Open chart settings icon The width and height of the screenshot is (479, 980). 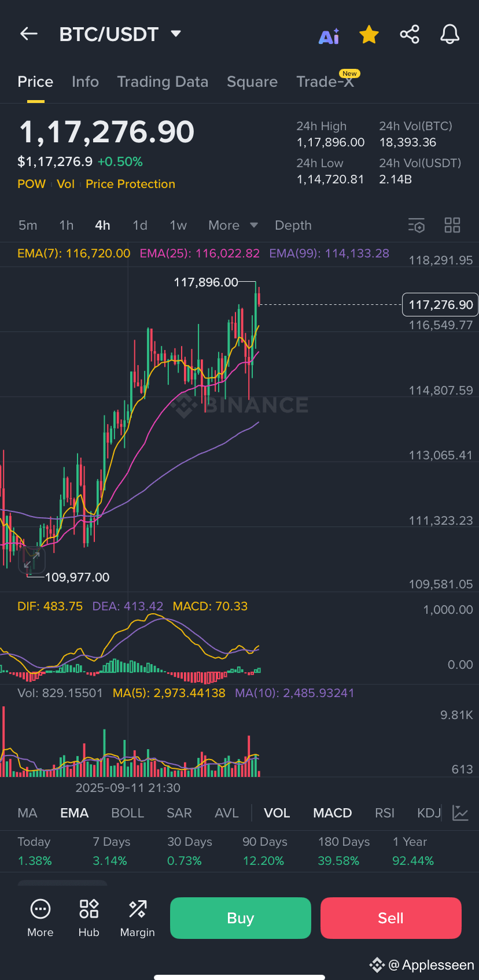coord(417,225)
